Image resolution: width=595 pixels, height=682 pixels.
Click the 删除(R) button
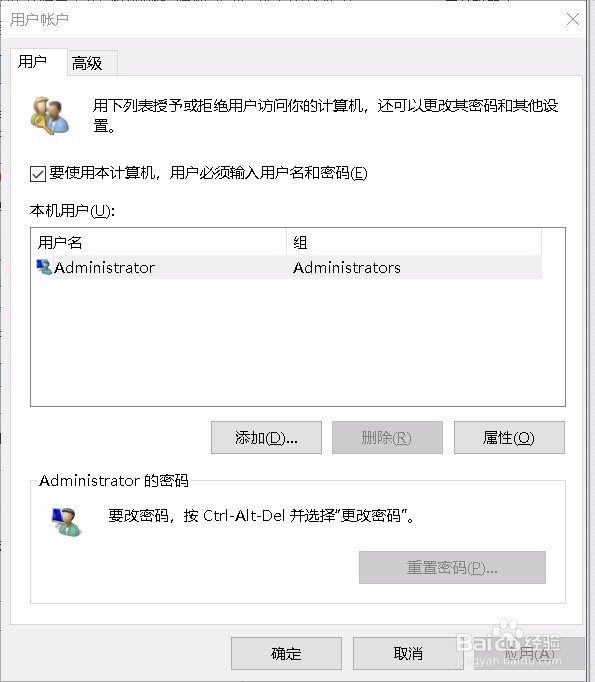tap(387, 438)
